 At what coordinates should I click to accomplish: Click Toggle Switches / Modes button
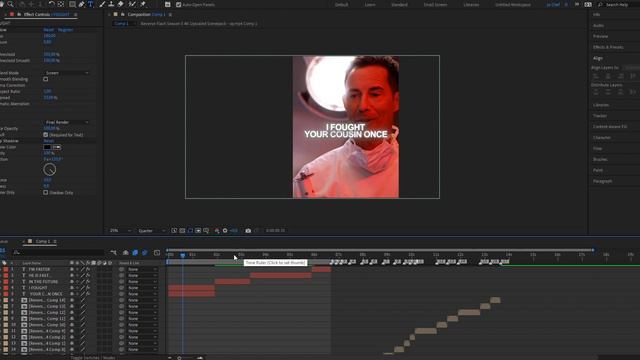93,358
